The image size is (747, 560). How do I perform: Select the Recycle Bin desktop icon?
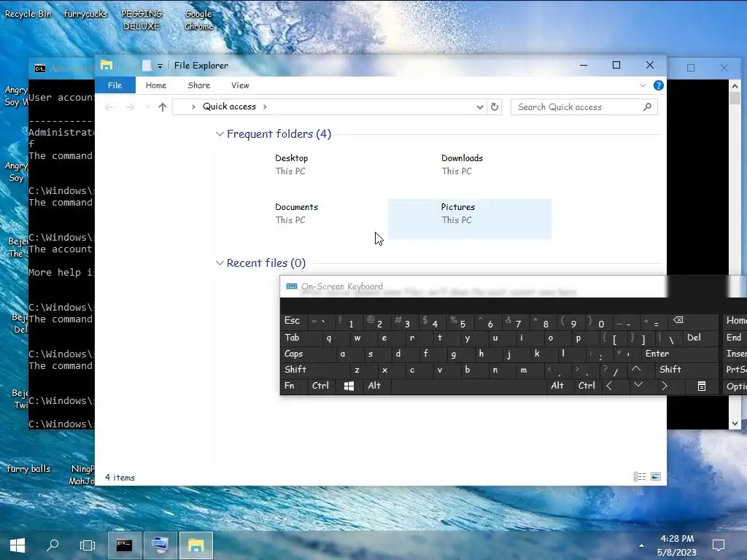coord(28,14)
